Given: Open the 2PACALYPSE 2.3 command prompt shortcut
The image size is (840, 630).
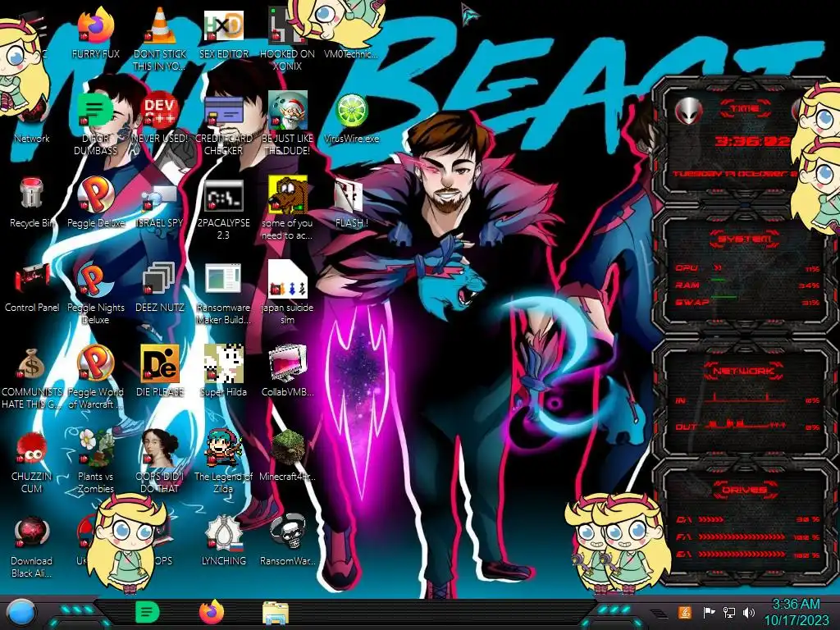Looking at the screenshot, I should point(223,195).
